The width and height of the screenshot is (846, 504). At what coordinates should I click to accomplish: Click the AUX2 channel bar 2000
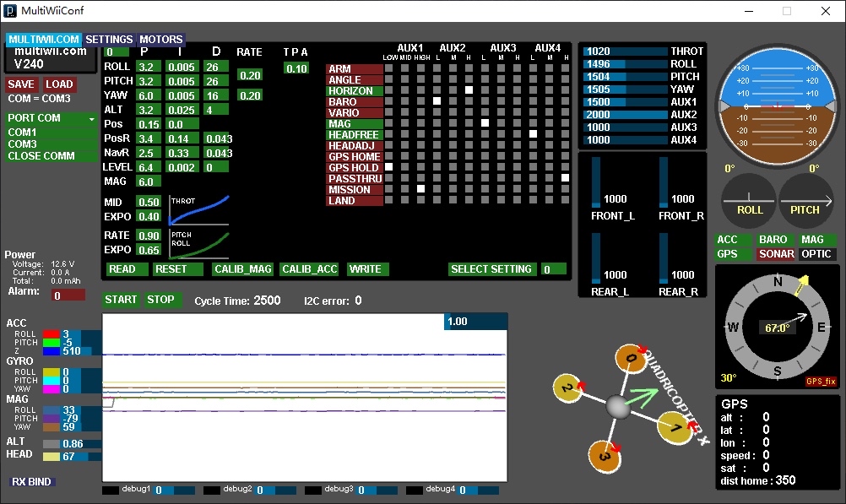[x=626, y=115]
